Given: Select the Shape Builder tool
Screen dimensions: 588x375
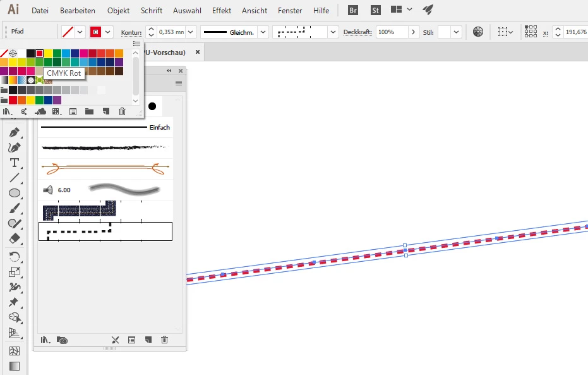Looking at the screenshot, I should (15, 317).
